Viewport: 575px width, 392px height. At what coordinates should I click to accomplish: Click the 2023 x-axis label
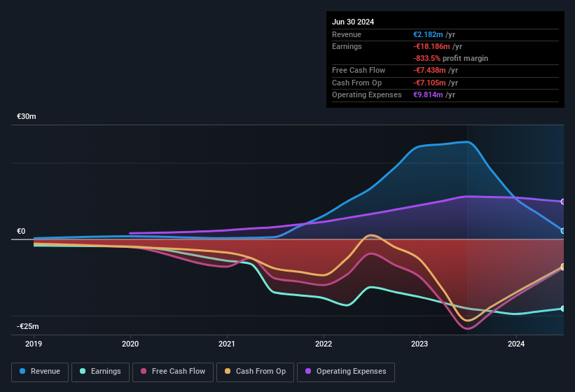420,344
